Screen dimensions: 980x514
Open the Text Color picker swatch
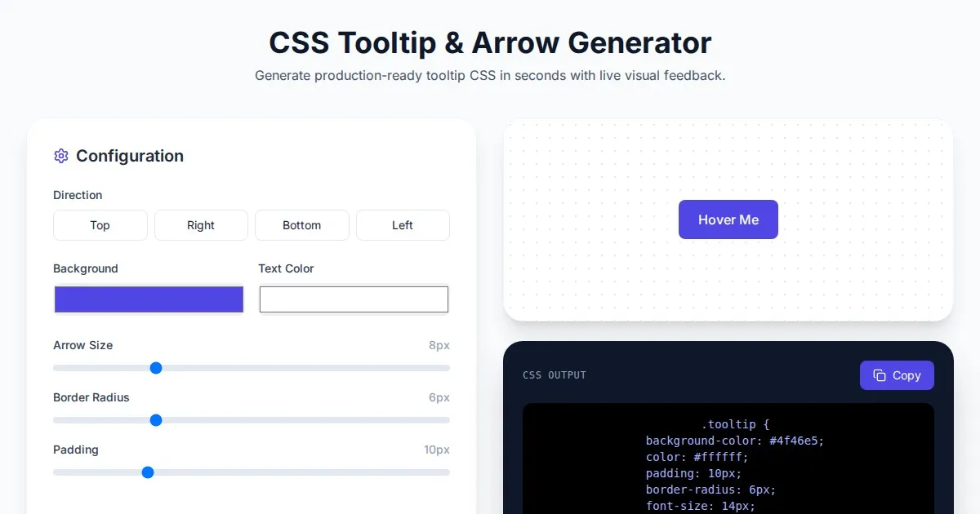point(354,299)
